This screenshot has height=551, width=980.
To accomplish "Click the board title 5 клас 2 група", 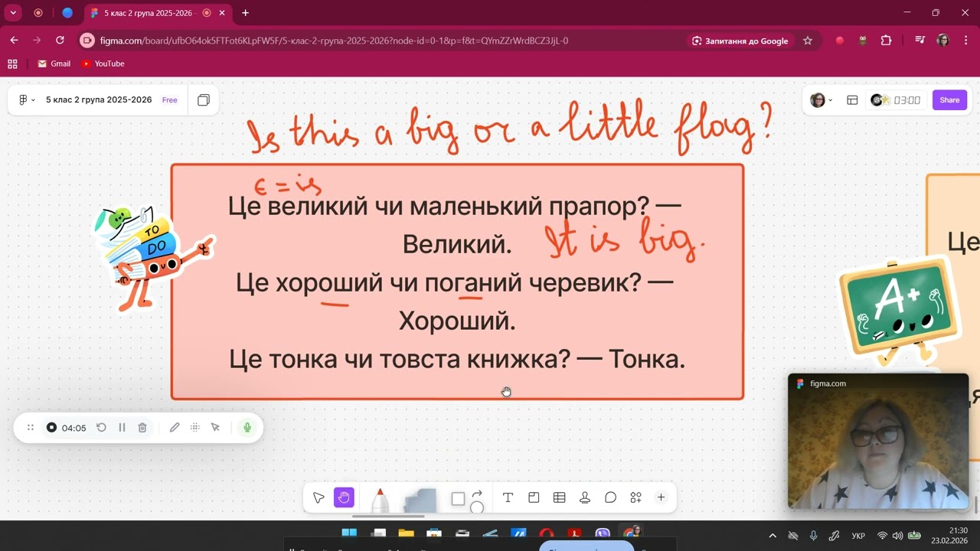I will (99, 100).
